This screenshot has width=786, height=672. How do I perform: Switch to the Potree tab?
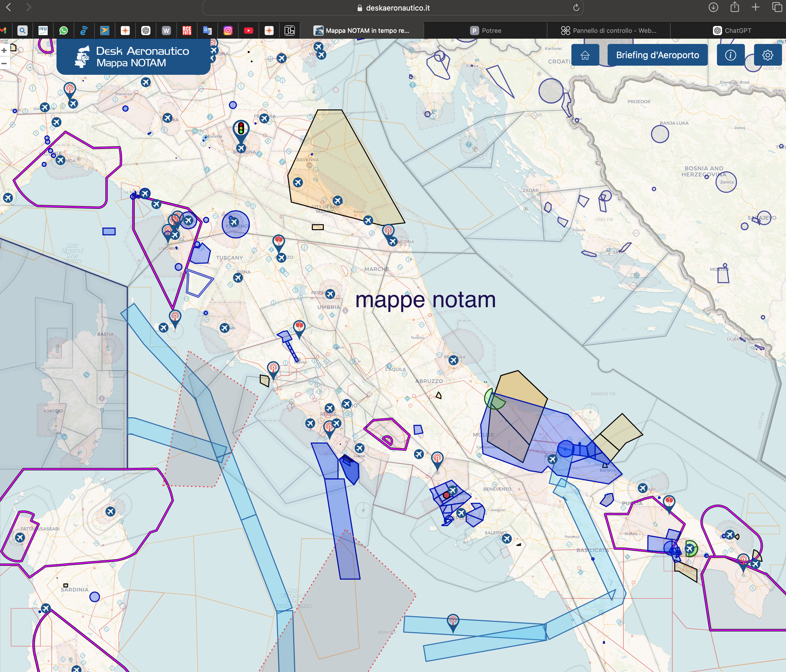coord(485,30)
